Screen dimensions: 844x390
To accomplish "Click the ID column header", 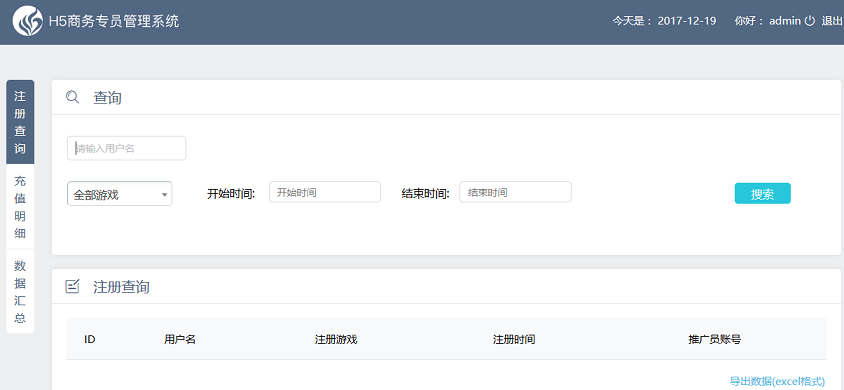I will 90,339.
